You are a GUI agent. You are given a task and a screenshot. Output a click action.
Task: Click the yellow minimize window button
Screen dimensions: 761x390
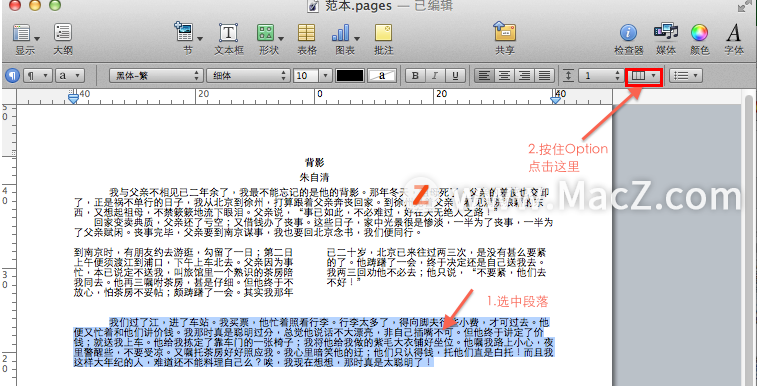click(35, 5)
